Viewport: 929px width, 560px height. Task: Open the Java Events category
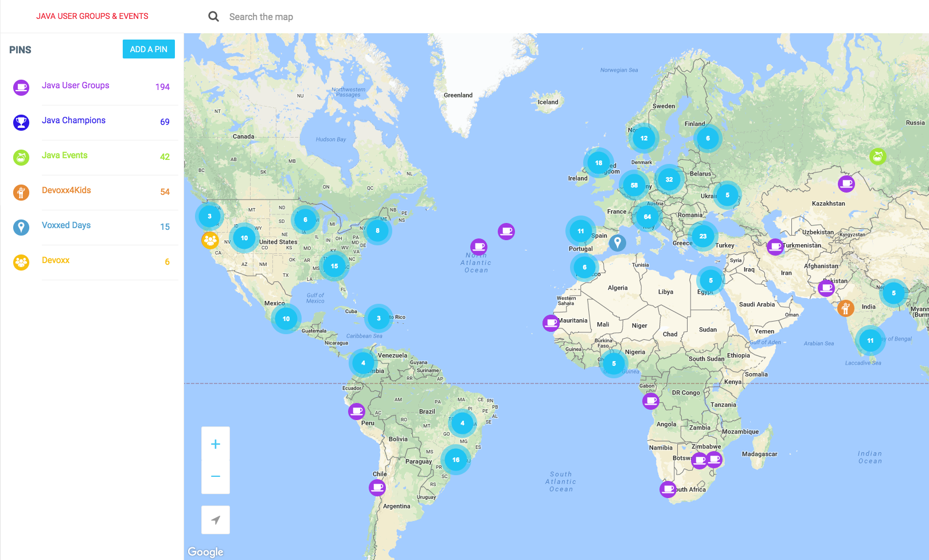click(x=65, y=155)
